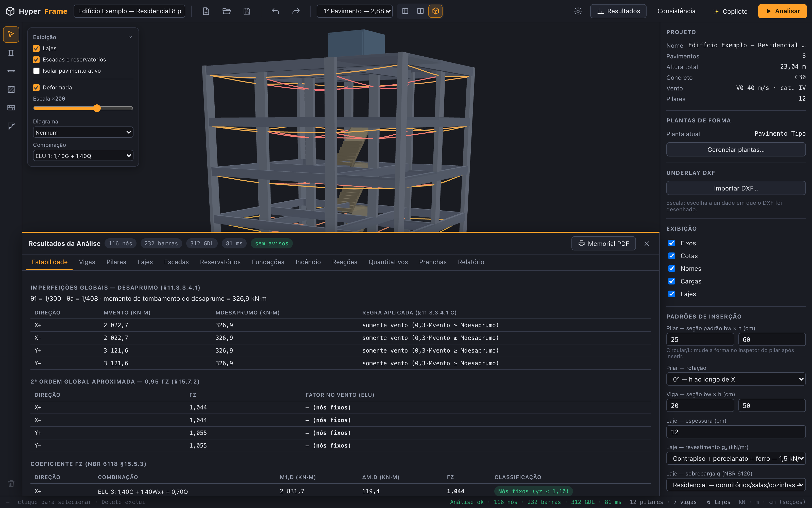Switch to the Fundações tab
The width and height of the screenshot is (812, 508).
(x=268, y=262)
